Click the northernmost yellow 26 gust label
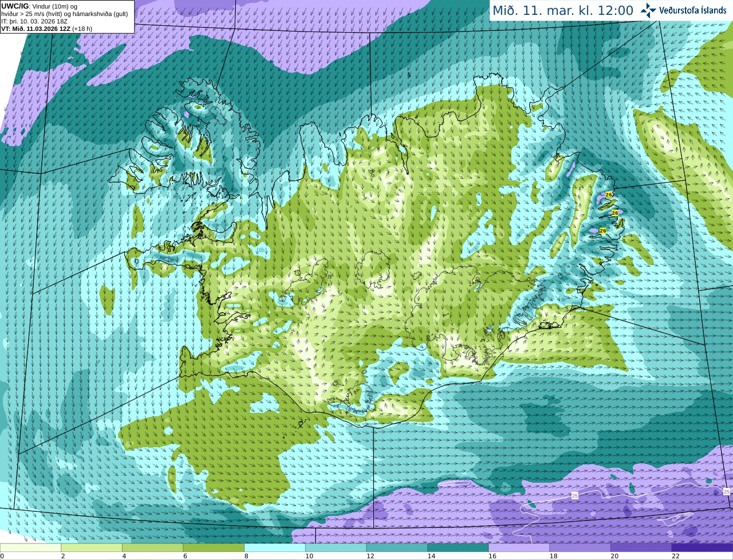733x560 pixels. pyautogui.click(x=609, y=195)
